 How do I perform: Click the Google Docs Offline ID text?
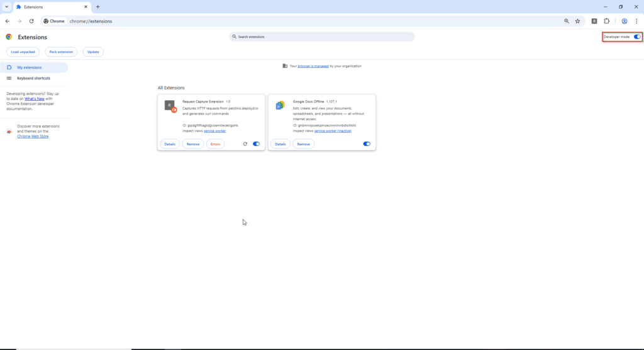click(325, 125)
